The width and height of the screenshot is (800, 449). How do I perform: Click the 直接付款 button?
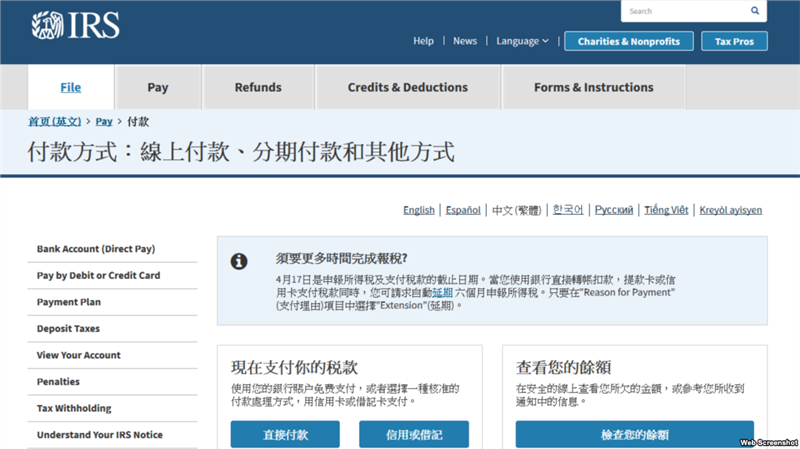(285, 435)
